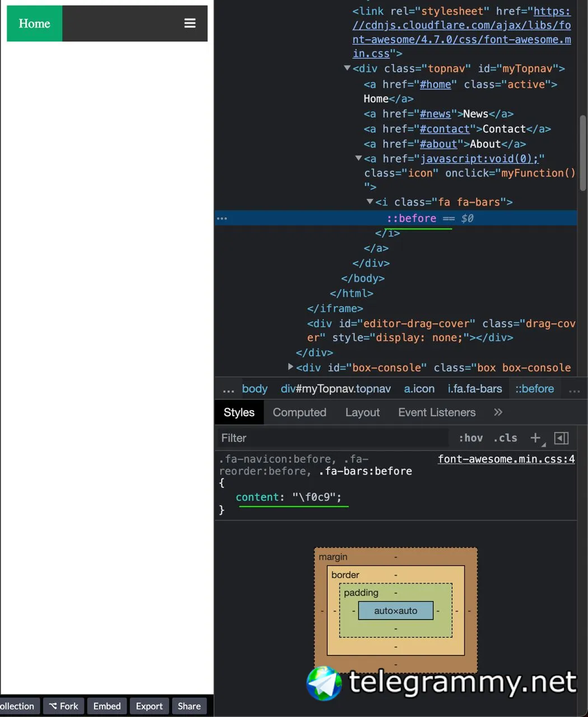This screenshot has width=588, height=717.
Task: Switch to the Computed tab
Action: click(x=299, y=412)
